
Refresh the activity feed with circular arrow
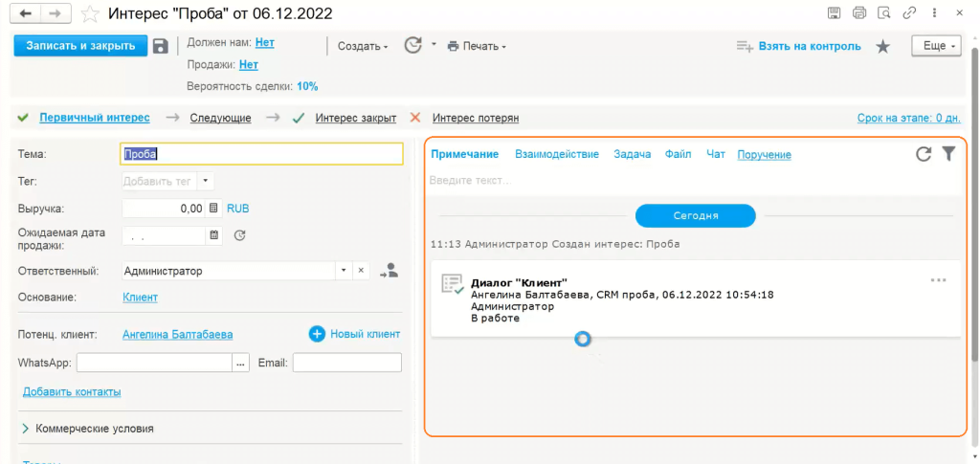[x=924, y=154]
